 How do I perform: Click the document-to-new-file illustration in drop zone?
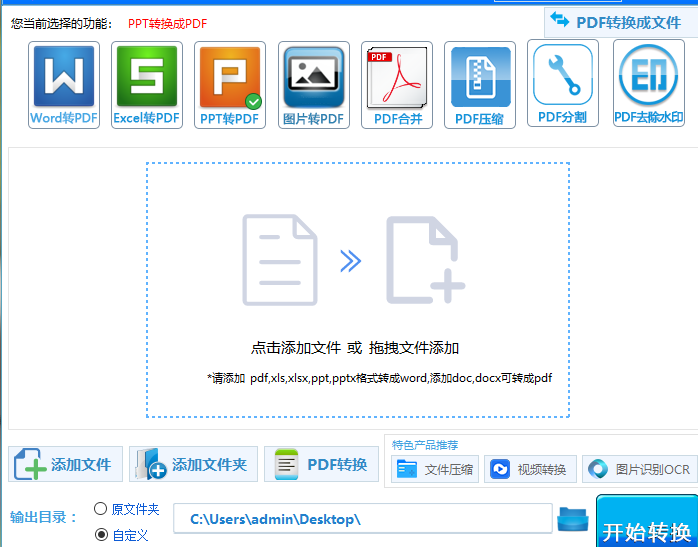[353, 260]
